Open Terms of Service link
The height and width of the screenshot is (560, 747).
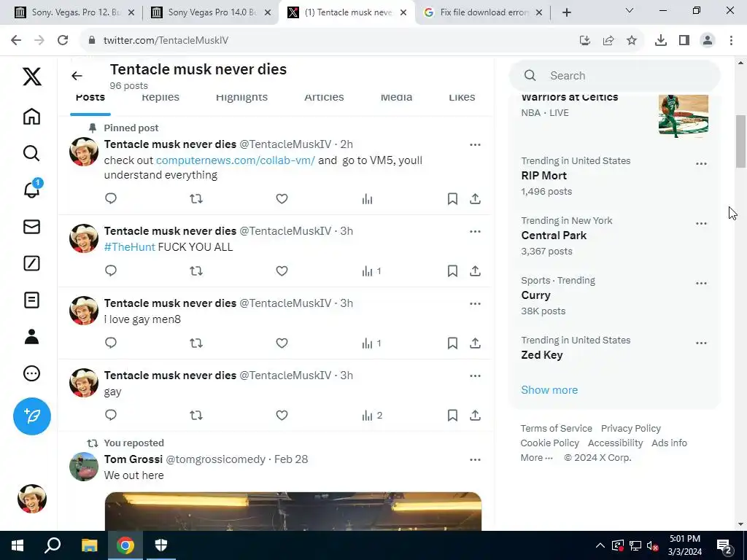point(556,429)
